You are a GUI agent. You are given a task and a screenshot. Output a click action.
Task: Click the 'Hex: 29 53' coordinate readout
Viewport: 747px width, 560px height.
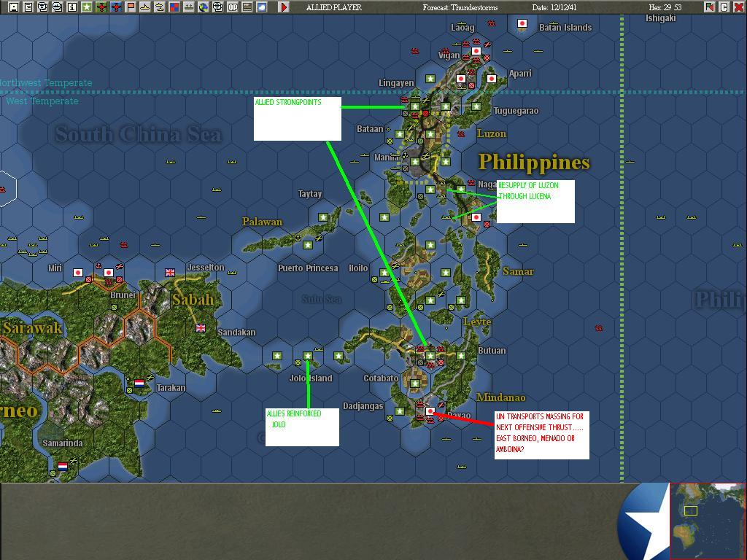tap(665, 7)
